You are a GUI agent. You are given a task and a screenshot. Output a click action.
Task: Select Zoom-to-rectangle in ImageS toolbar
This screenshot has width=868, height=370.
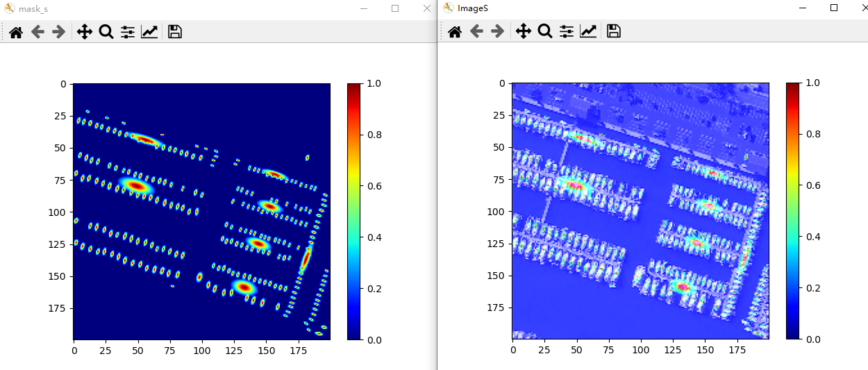(x=545, y=31)
